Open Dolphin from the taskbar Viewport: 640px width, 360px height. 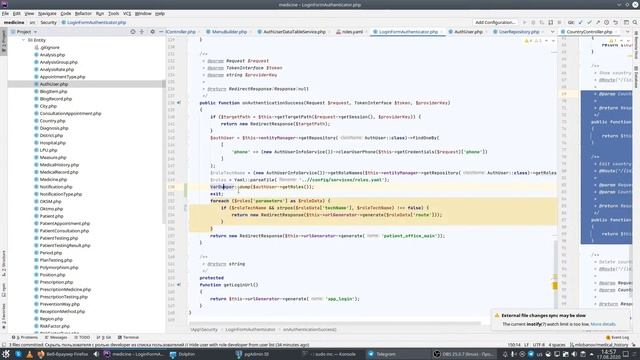coord(182,354)
